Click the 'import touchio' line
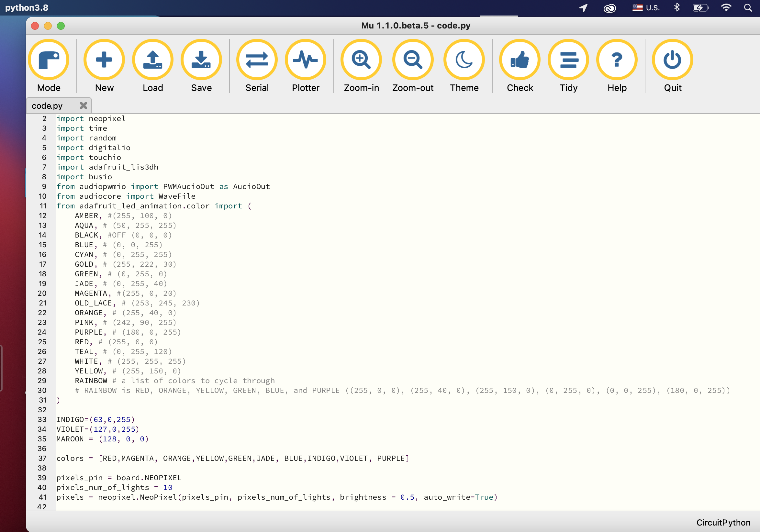760x532 pixels. [x=89, y=158]
